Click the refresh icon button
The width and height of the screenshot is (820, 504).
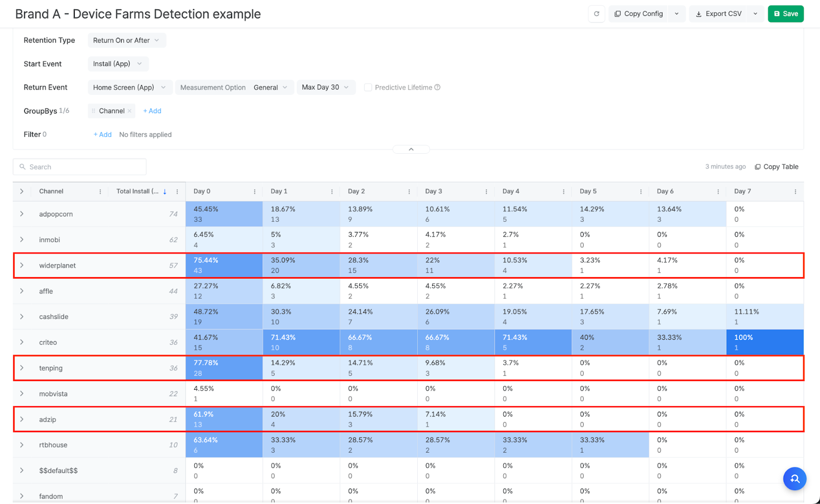click(597, 14)
